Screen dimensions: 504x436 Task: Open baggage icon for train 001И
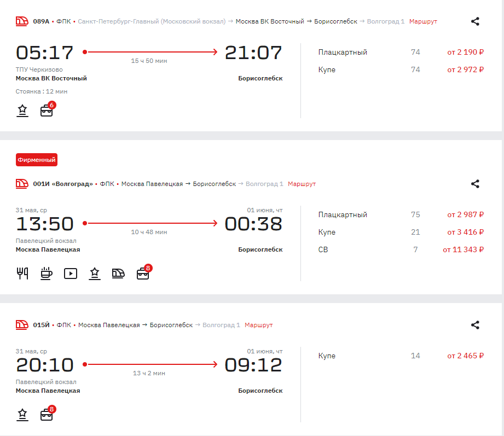pos(144,272)
